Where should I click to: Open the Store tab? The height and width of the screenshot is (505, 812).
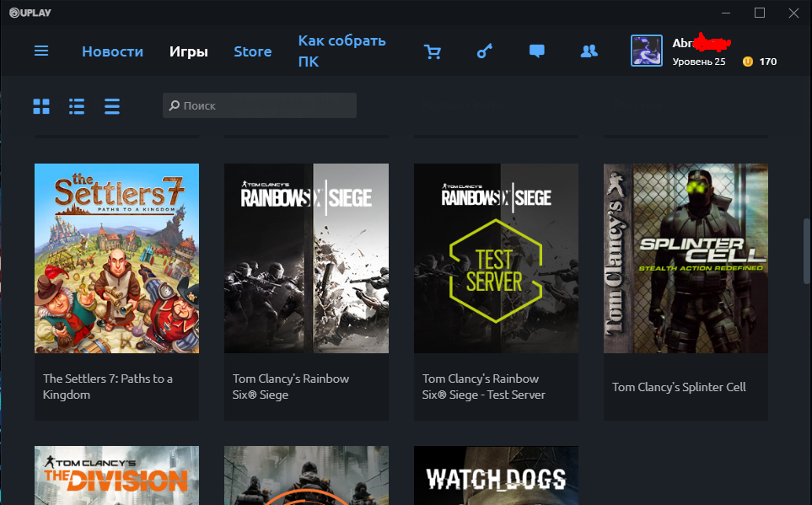pos(253,51)
